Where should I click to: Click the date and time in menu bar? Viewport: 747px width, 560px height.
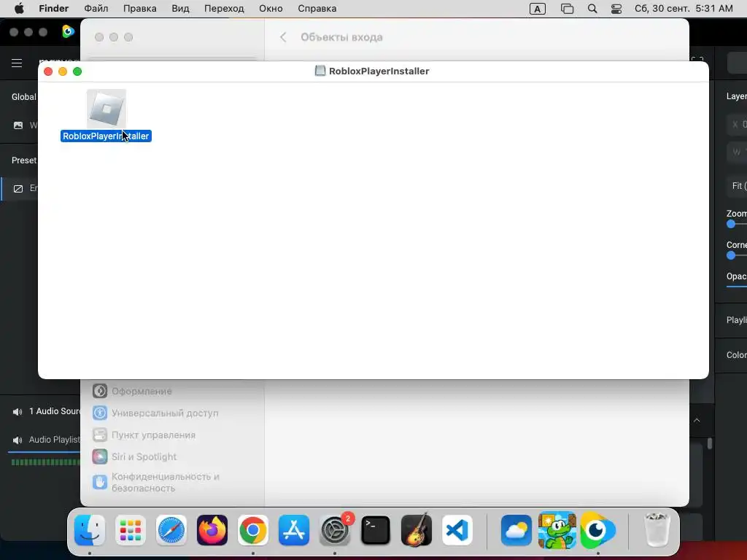click(684, 9)
